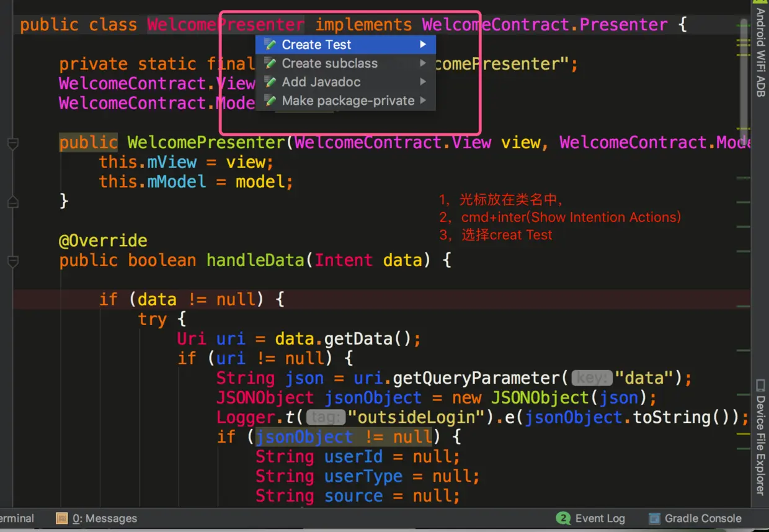769x532 pixels.
Task: Open the Gradle Console tool window
Action: tap(695, 518)
